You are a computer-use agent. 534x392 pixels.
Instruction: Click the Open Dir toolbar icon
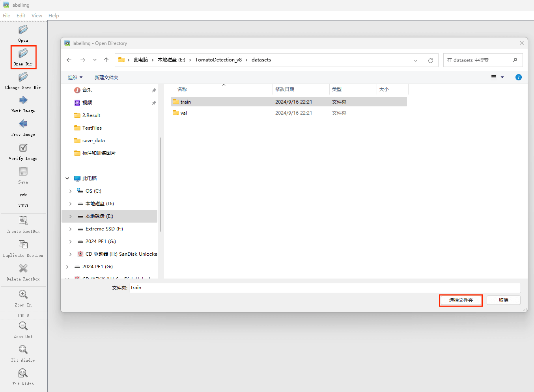point(23,53)
